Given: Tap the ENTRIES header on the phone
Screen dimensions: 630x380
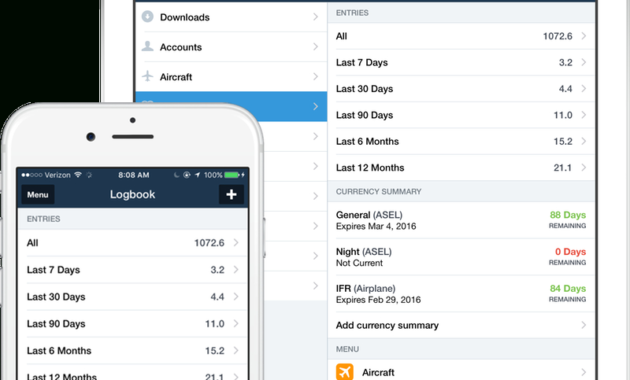Looking at the screenshot, I should (43, 219).
